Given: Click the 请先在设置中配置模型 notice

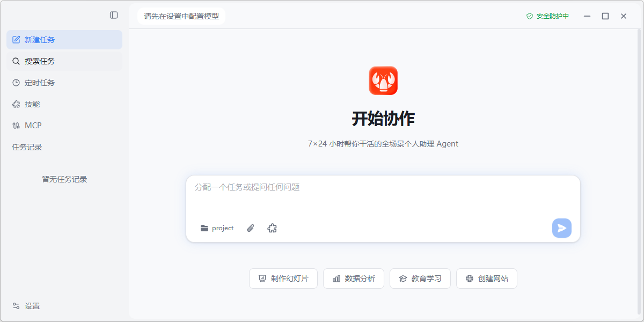Looking at the screenshot, I should coord(181,16).
